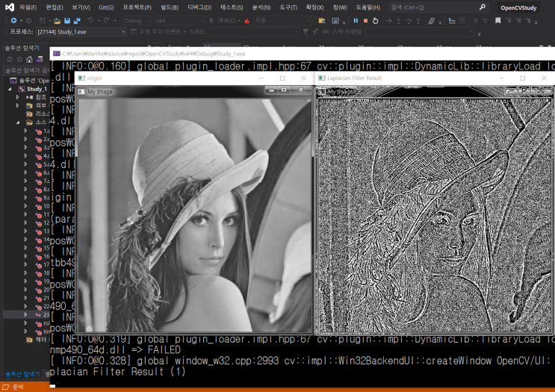Click the 수명 주기 이벤트 button
555x392 pixels.
(158, 32)
